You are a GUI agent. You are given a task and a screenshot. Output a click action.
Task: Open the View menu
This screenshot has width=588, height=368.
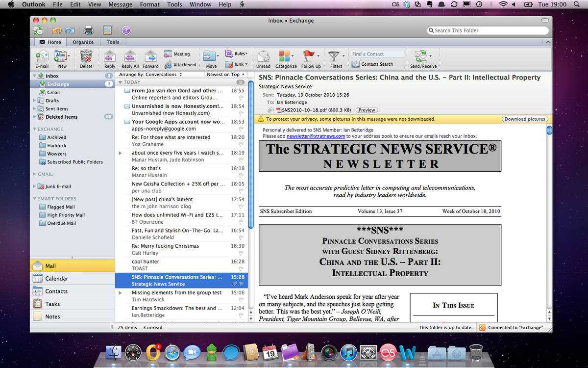[95, 4]
